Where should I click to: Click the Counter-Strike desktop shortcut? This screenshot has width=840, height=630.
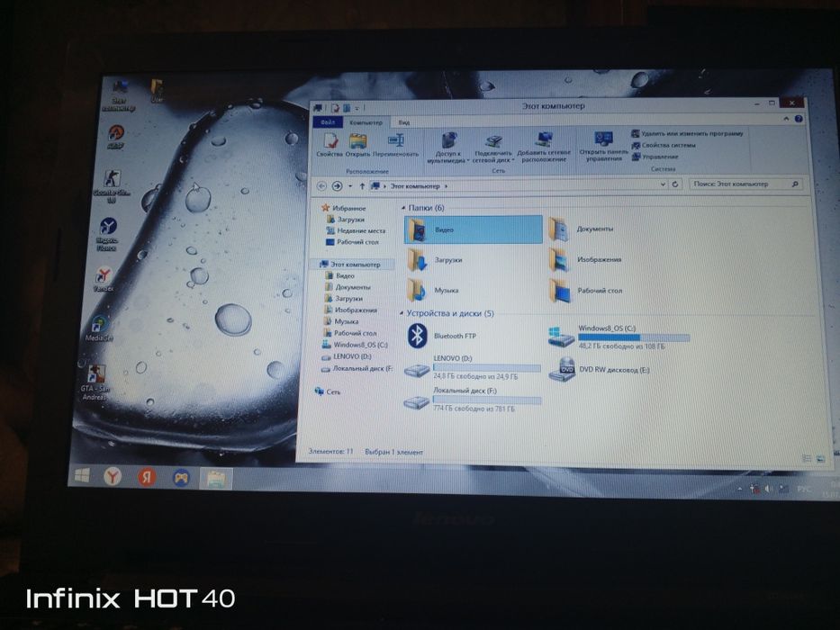112,186
